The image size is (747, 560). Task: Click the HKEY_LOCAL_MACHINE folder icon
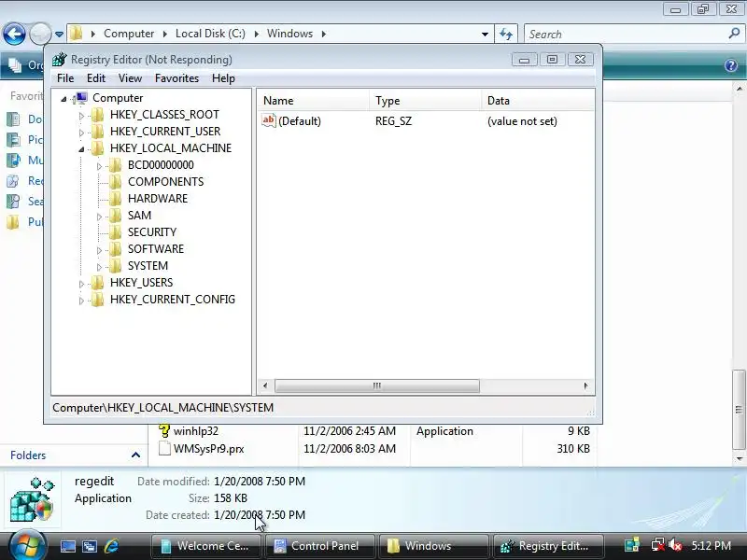(98, 148)
